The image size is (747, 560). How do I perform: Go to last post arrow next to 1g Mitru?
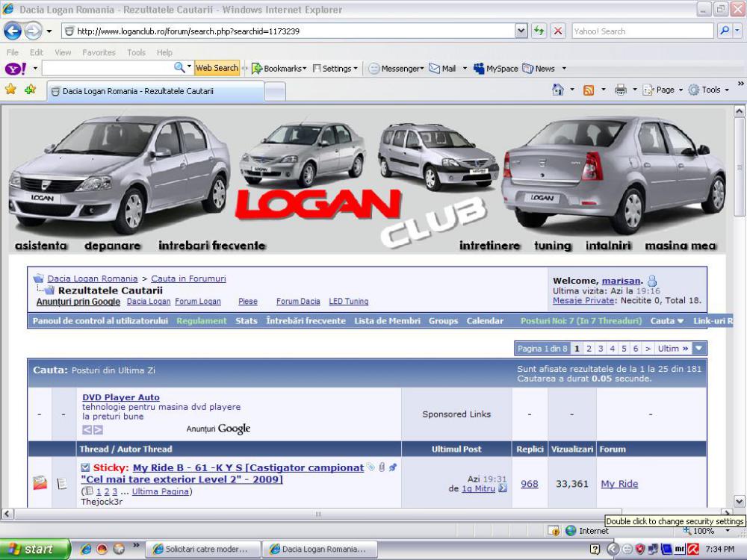click(x=503, y=488)
